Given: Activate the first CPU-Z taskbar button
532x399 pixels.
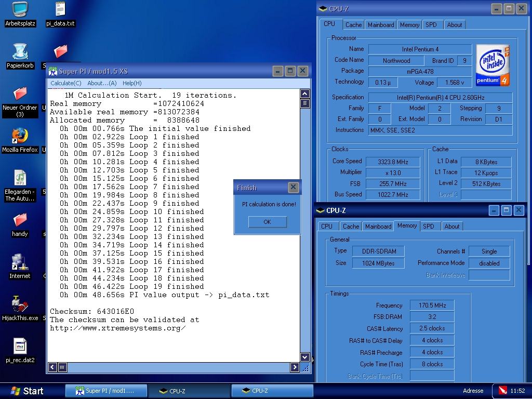Looking at the screenshot, I should [x=189, y=391].
